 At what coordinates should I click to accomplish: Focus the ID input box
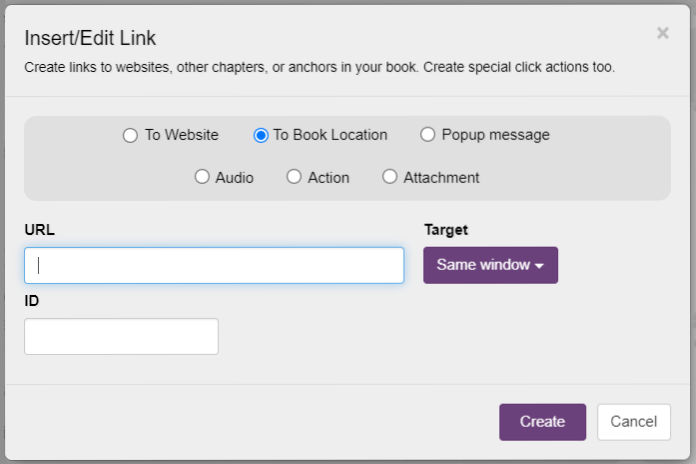(x=121, y=337)
